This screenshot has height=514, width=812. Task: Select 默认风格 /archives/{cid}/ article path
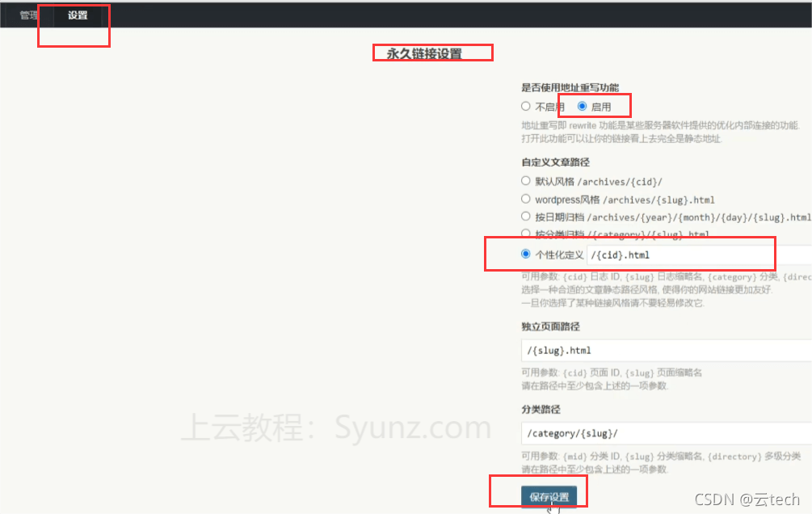click(525, 181)
